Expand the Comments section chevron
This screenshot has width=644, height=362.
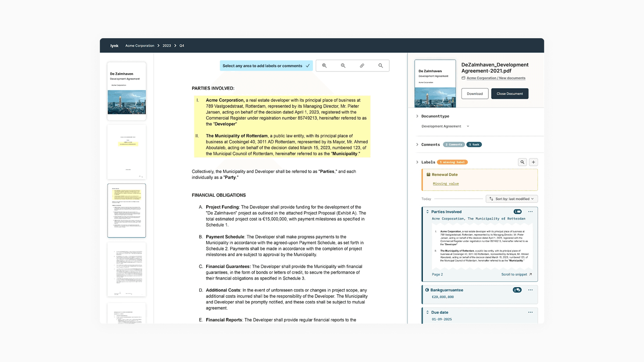(x=417, y=144)
